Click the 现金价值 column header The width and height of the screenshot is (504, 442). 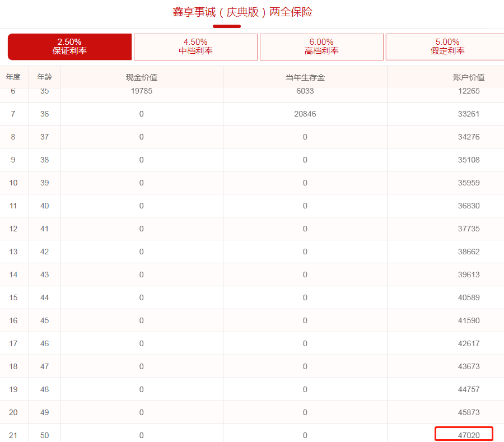[x=142, y=77]
